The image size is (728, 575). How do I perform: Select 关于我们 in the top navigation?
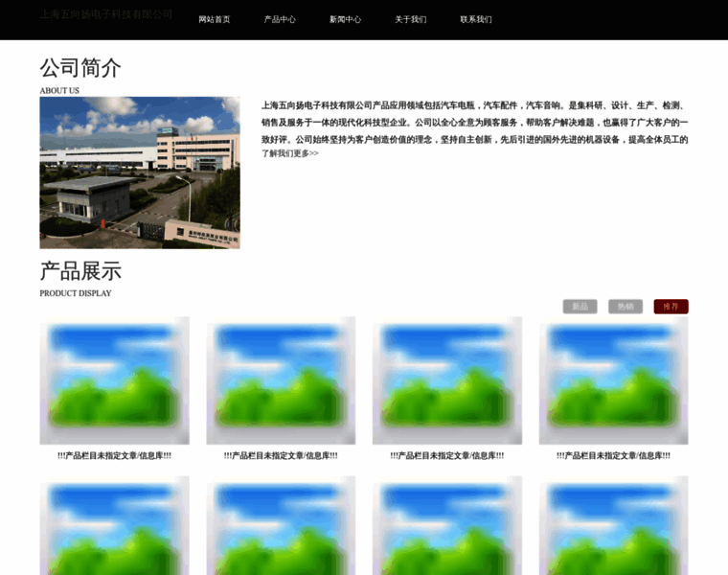[x=410, y=19]
